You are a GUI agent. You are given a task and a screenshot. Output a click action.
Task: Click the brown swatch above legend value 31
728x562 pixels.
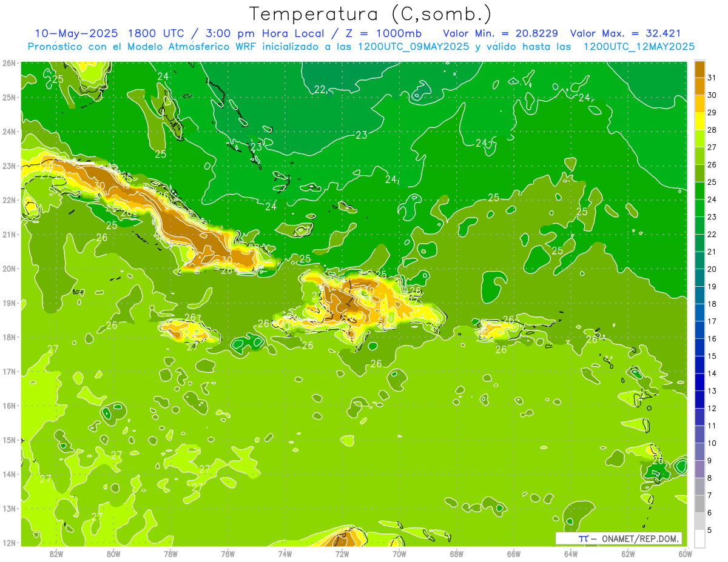[x=700, y=69]
